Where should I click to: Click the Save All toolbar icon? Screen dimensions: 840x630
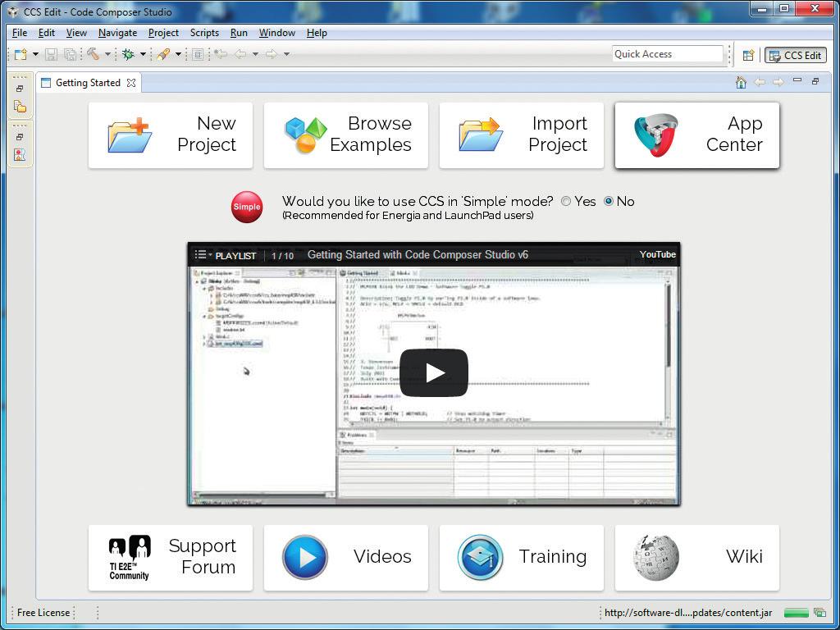click(70, 54)
